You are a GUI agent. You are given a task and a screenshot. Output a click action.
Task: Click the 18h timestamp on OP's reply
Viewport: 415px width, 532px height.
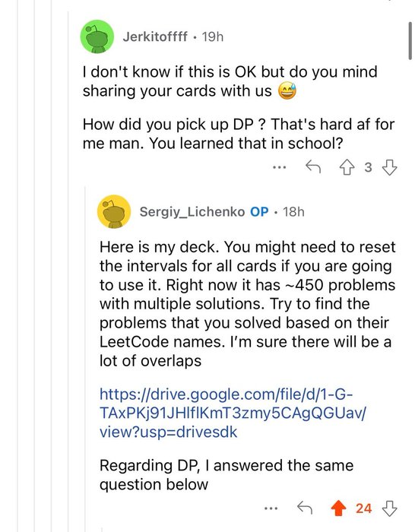(293, 212)
